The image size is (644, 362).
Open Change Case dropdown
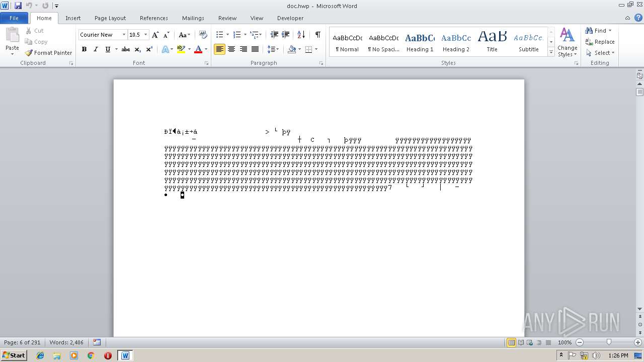[x=184, y=35]
